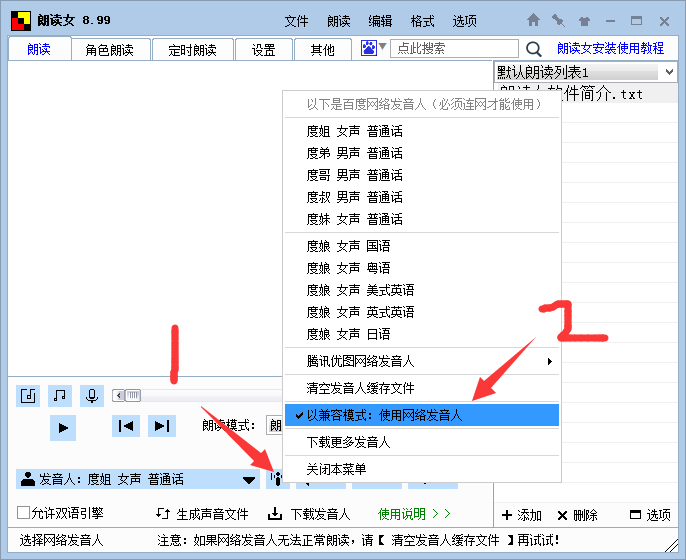The image size is (686, 560).
Task: Click the 添加 button under list
Action: (522, 515)
